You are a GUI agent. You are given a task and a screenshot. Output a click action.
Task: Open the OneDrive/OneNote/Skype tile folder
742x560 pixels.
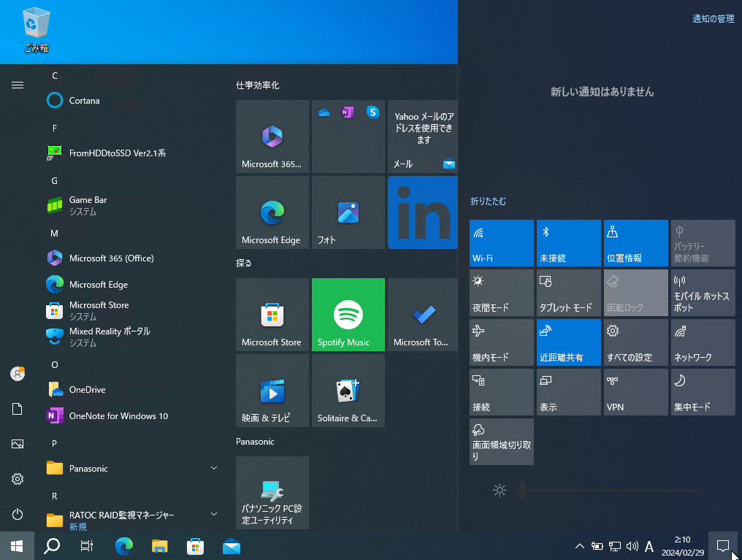(348, 137)
